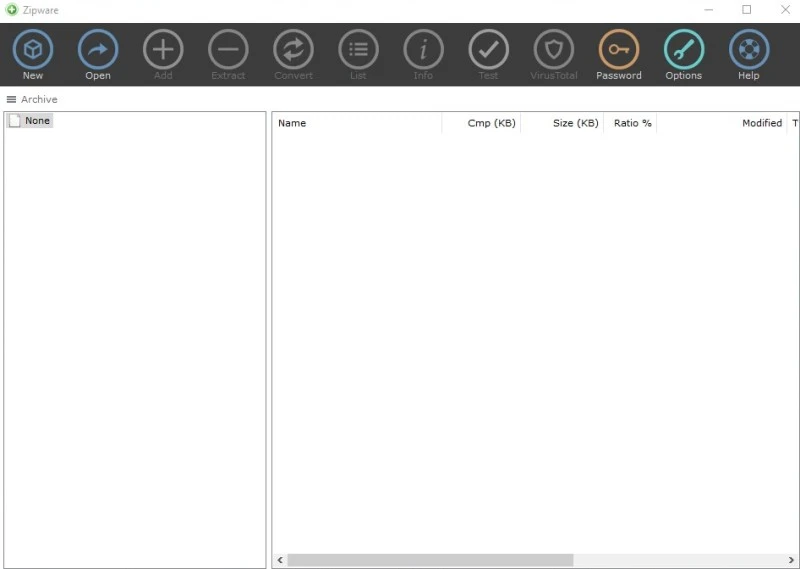The image size is (800, 569).
Task: Show archive details via Info icon
Action: (423, 50)
